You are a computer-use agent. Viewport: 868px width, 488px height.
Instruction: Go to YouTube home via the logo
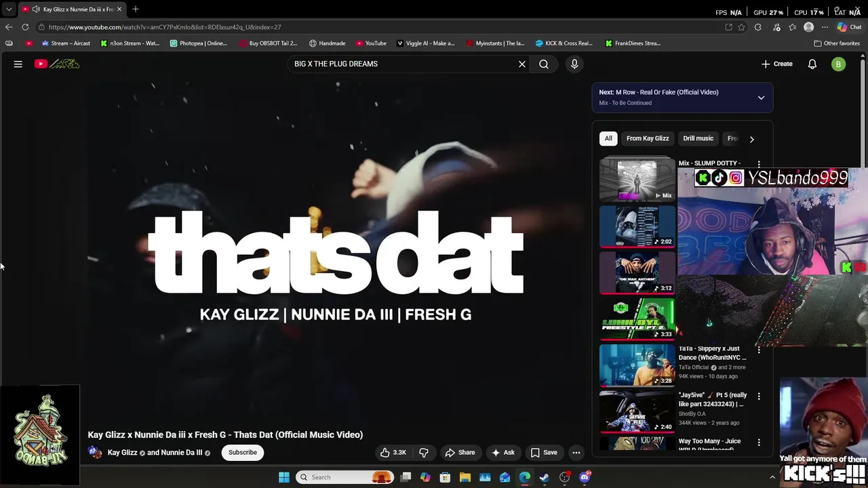point(57,64)
